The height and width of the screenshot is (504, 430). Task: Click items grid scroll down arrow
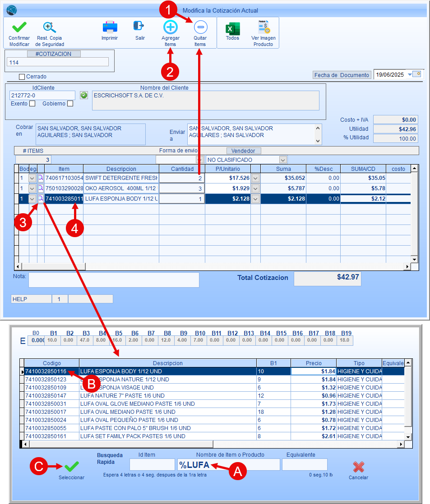[415, 259]
